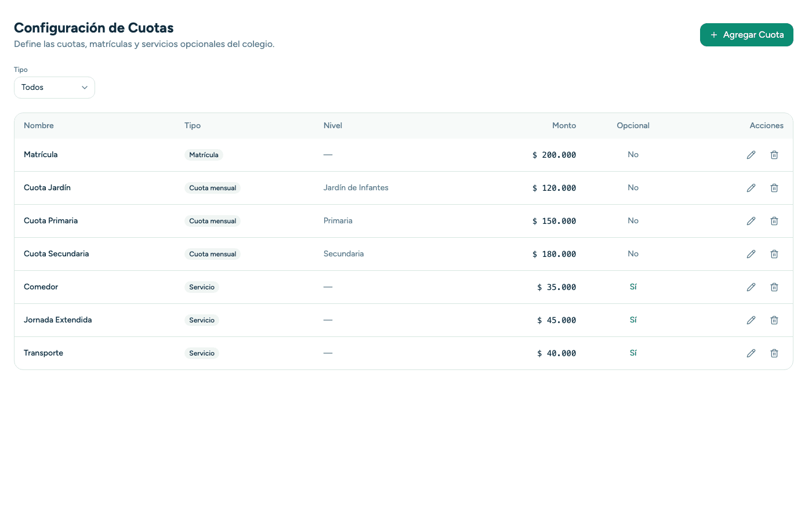Open the Tipo filter dropdown showing Todos
The width and height of the screenshot is (812, 522).
[55, 88]
